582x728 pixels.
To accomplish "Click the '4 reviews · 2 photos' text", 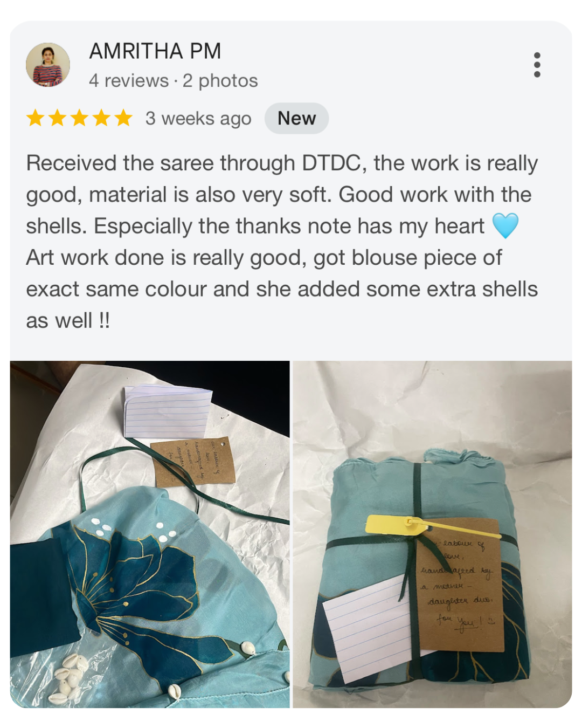I will 174,81.
